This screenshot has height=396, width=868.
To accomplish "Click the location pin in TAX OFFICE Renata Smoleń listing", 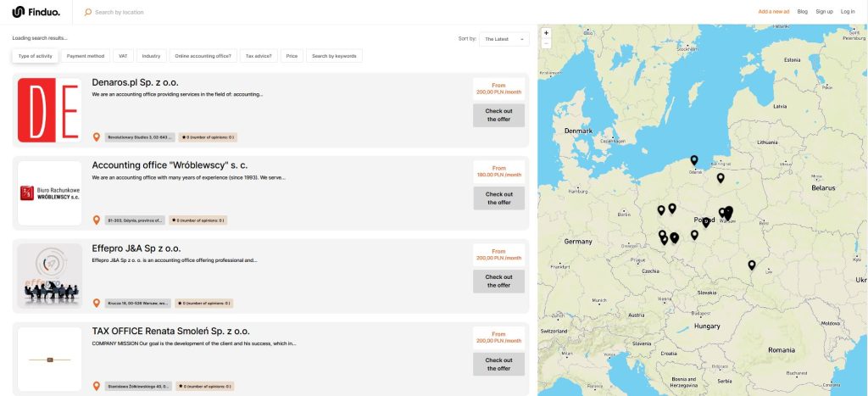I will [x=97, y=386].
